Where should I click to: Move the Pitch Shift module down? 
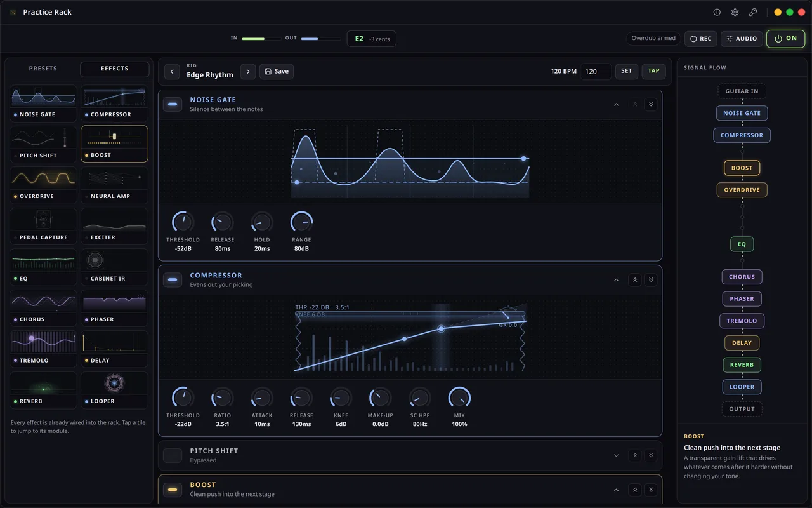point(650,455)
